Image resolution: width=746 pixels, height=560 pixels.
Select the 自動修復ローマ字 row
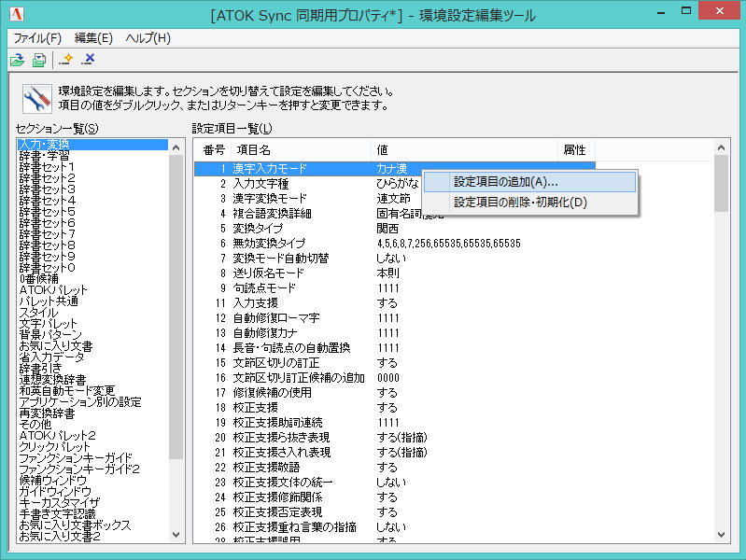coord(394,318)
